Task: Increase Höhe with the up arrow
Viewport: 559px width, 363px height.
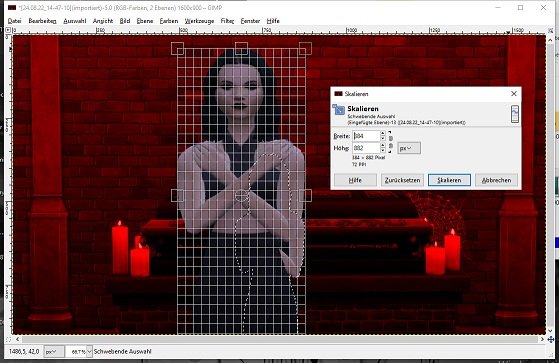Action: click(383, 145)
